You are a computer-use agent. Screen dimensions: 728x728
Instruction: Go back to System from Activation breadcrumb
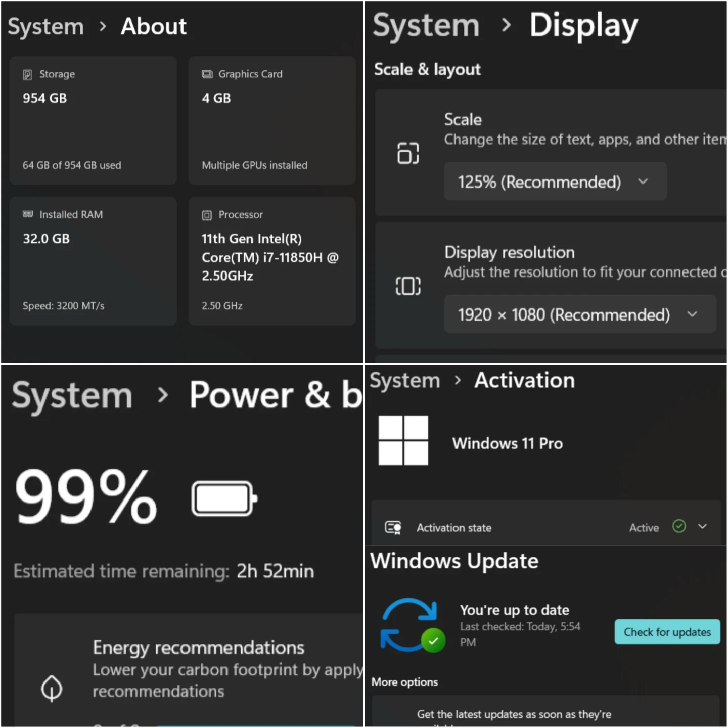tap(404, 380)
